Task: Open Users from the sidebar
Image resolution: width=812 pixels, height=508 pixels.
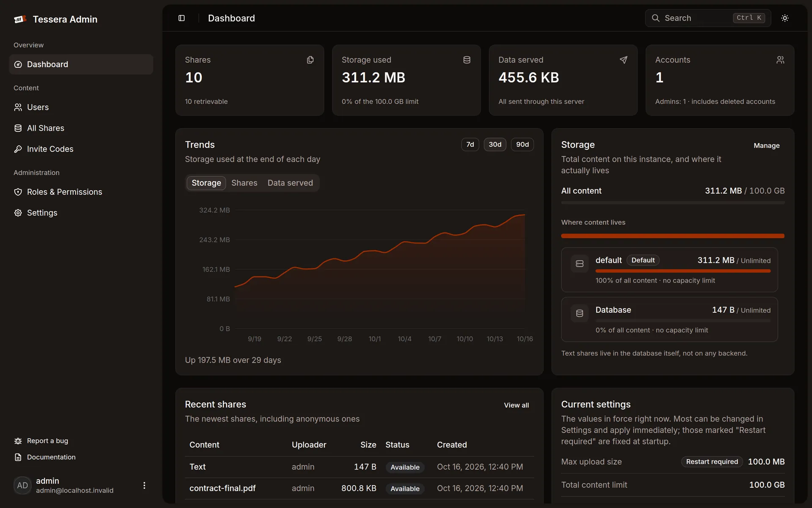Action: [x=81, y=108]
